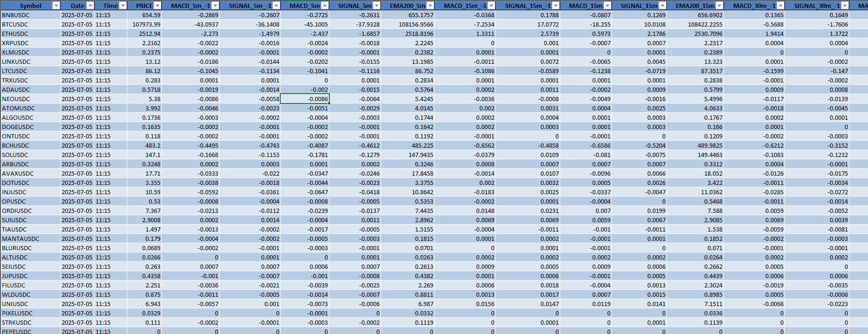
Task: Open the SIGNAL_5m column filter
Action: point(376,6)
